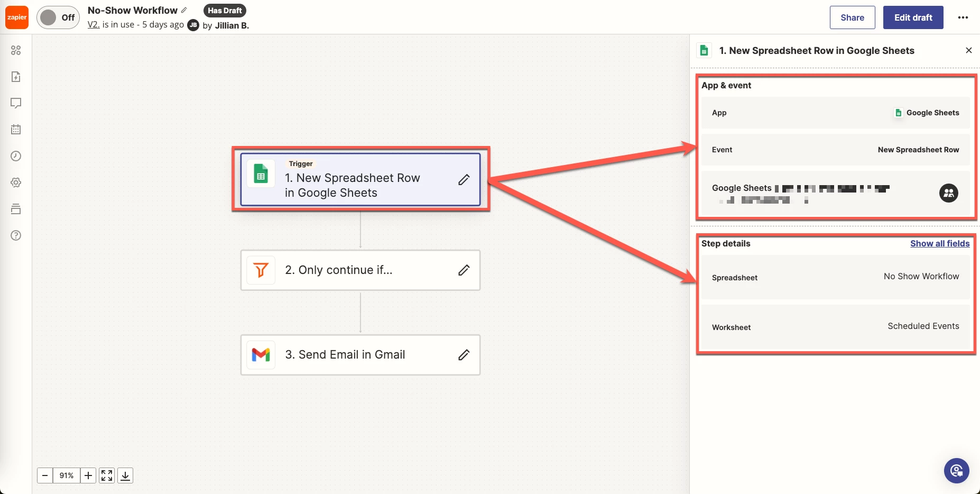The width and height of the screenshot is (980, 494).
Task: Close the step details side panel
Action: tap(969, 50)
